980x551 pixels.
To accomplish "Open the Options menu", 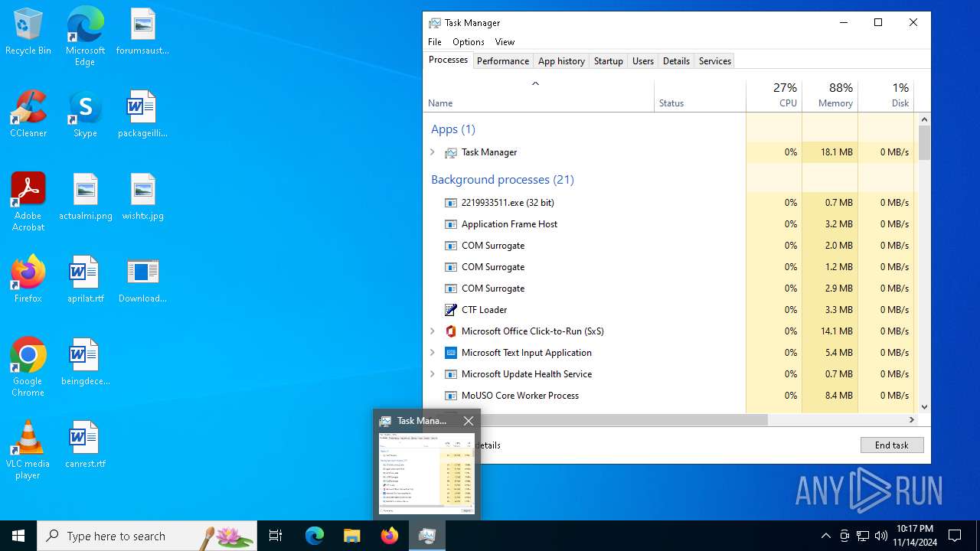I will point(468,42).
